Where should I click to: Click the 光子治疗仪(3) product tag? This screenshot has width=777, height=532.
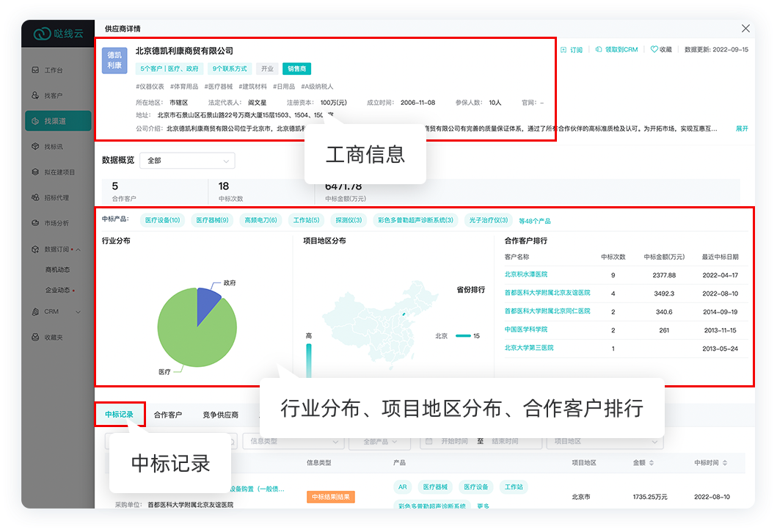click(489, 220)
